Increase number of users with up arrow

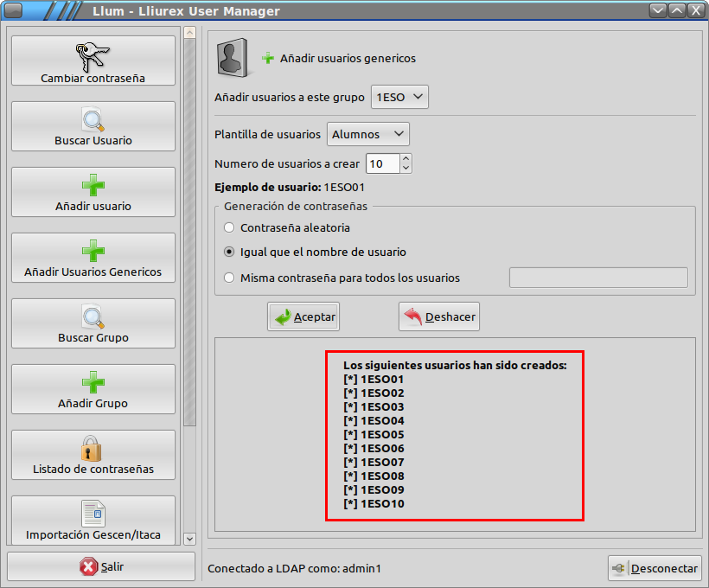(406, 159)
